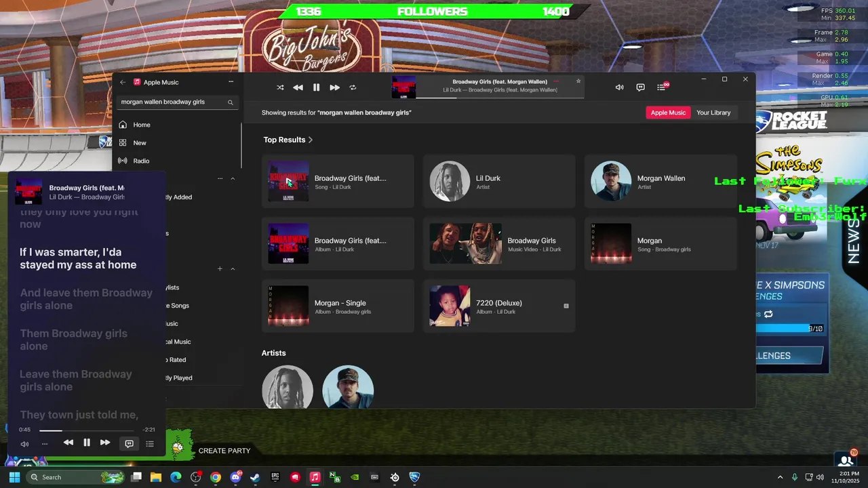Toggle the lyrics panel in main toolbar
This screenshot has width=868, height=488.
(x=640, y=87)
